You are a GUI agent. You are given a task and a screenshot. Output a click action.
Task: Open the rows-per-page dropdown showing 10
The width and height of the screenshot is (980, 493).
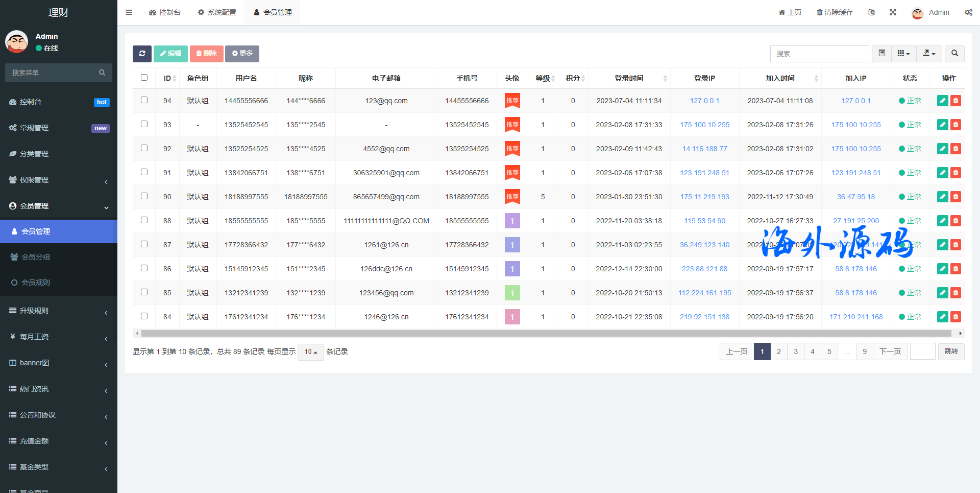[310, 352]
